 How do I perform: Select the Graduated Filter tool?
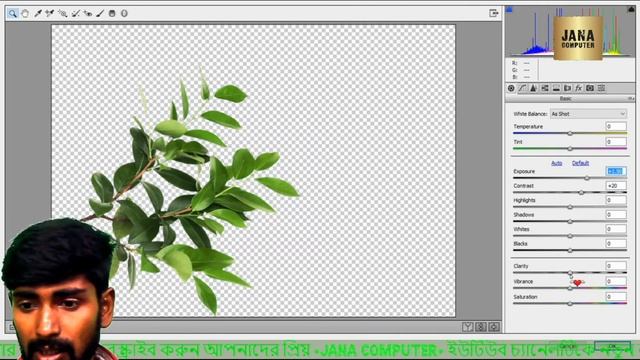pyautogui.click(x=112, y=13)
